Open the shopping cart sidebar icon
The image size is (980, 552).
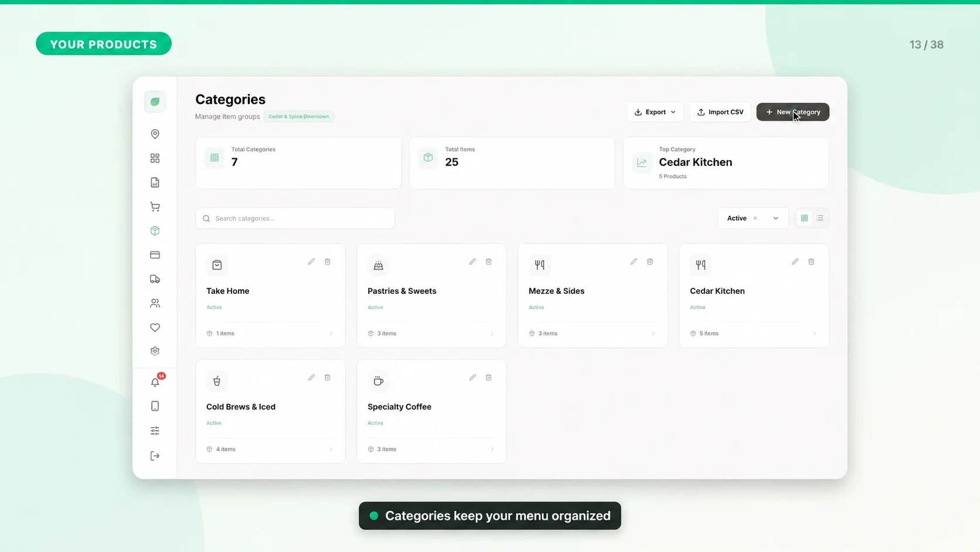point(155,206)
